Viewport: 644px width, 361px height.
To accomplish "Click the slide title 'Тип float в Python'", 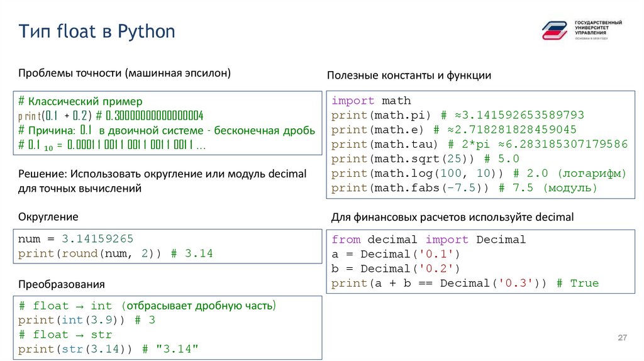I will [97, 31].
